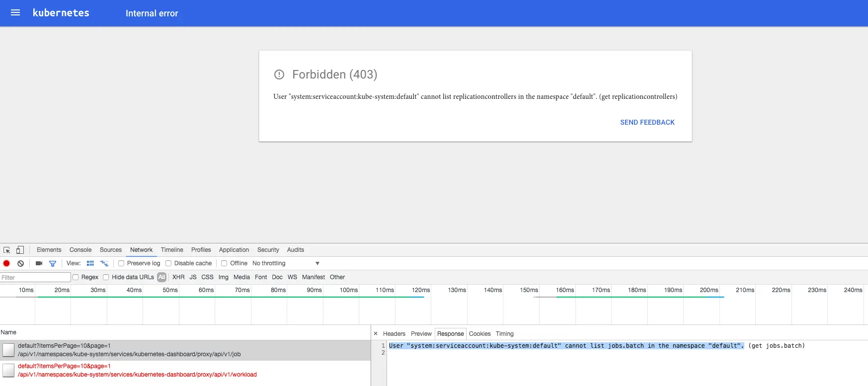Open the Timeline tab

click(172, 250)
